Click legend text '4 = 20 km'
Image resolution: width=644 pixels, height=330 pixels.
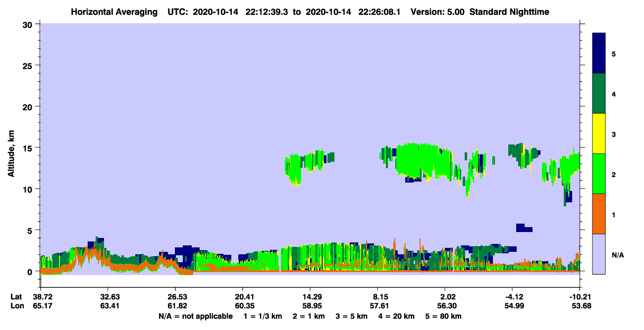(397, 316)
